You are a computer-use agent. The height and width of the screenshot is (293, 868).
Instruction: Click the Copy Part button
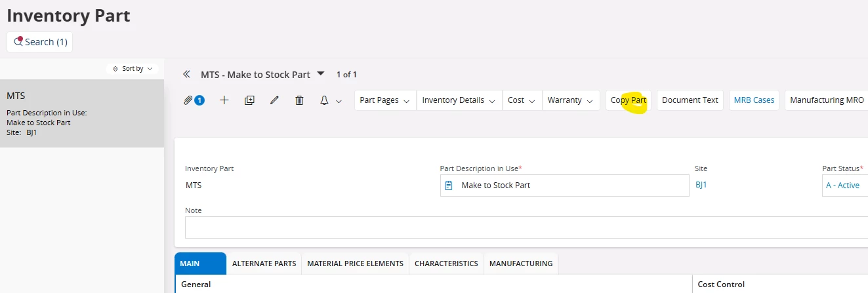629,100
